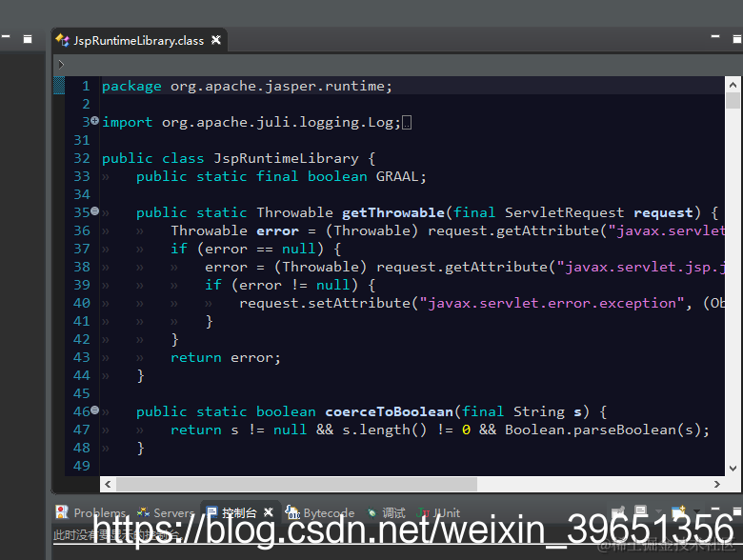Maximize the left side panel
This screenshot has height=560, width=743.
coord(28,39)
